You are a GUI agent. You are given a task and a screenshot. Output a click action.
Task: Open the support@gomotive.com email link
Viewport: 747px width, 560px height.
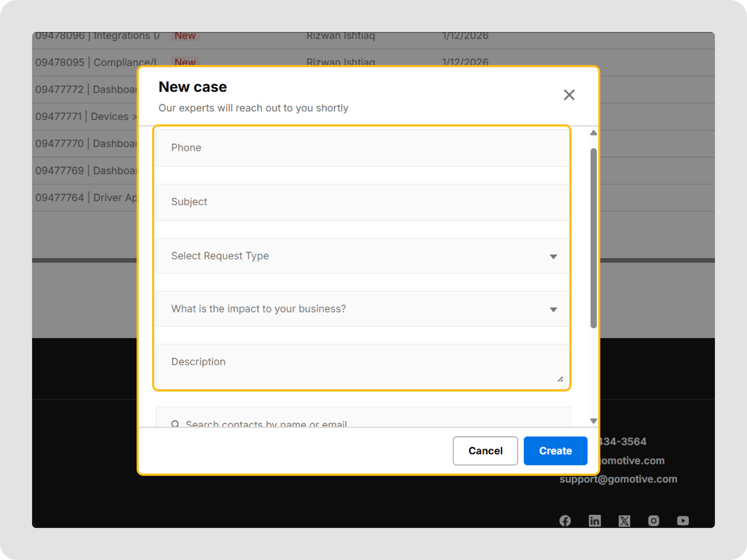(x=618, y=479)
